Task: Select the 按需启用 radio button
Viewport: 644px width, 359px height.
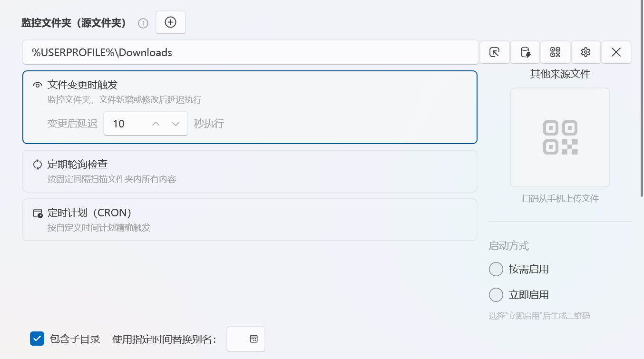Action: pyautogui.click(x=496, y=269)
